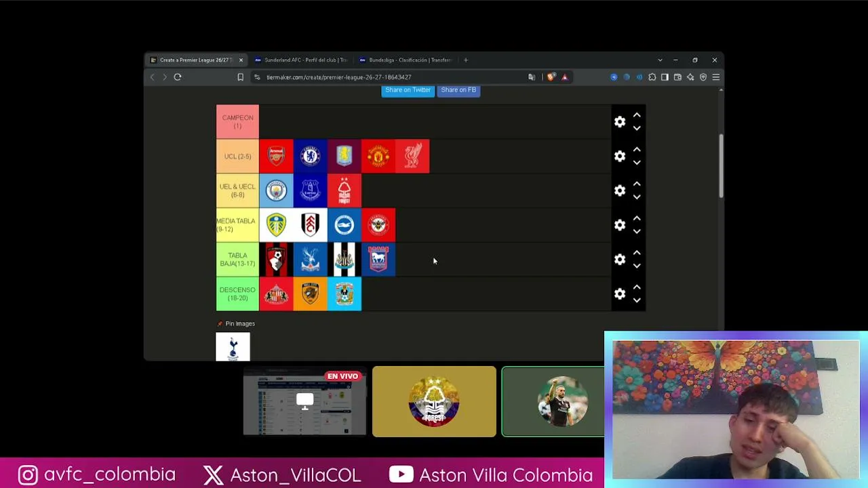This screenshot has height=488, width=868.
Task: Open the page translate icon in address bar
Action: (532, 77)
